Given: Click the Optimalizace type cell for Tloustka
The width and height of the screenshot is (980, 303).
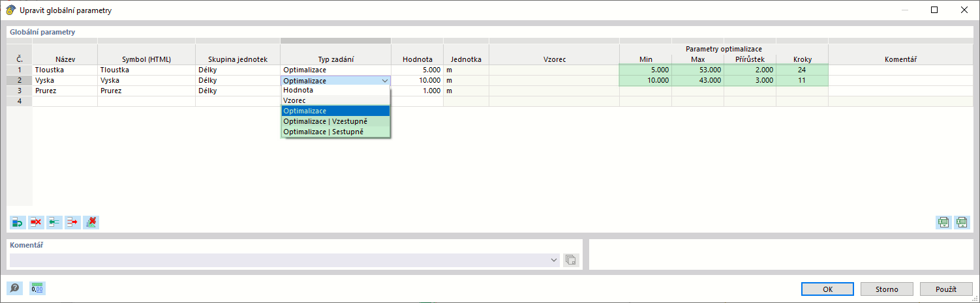Looking at the screenshot, I should coord(335,70).
